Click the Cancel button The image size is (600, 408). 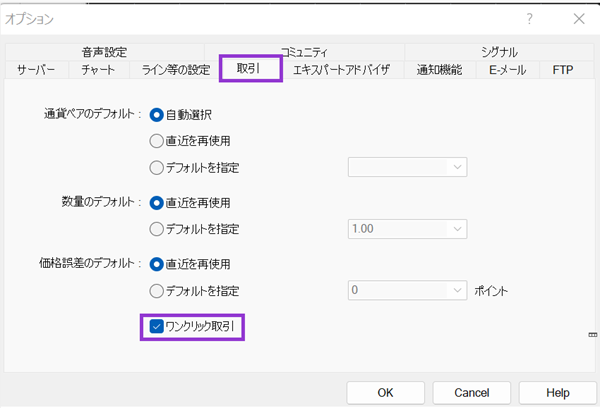(471, 393)
